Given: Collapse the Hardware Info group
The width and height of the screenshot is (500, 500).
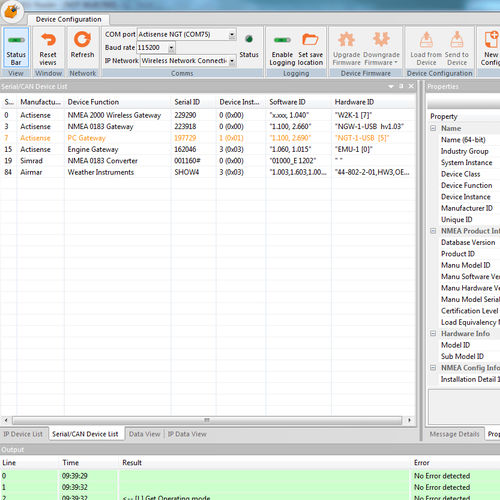Looking at the screenshot, I should pyautogui.click(x=433, y=333).
